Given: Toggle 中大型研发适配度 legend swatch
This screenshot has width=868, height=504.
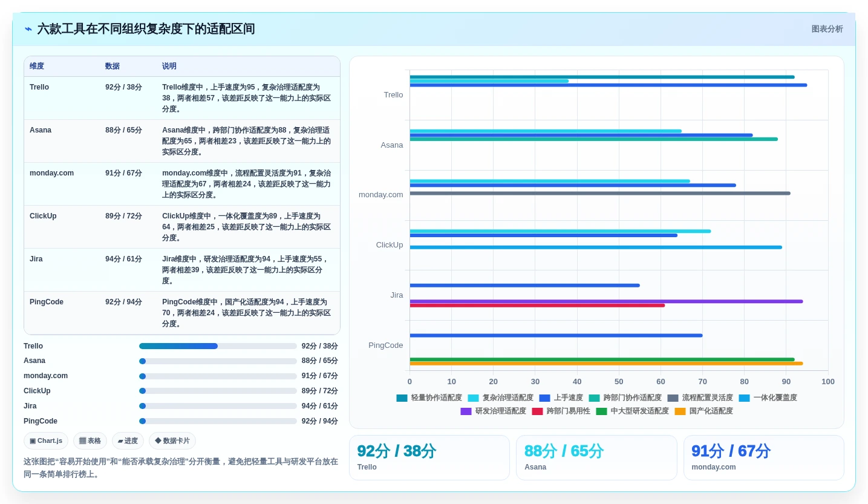Looking at the screenshot, I should coord(601,411).
